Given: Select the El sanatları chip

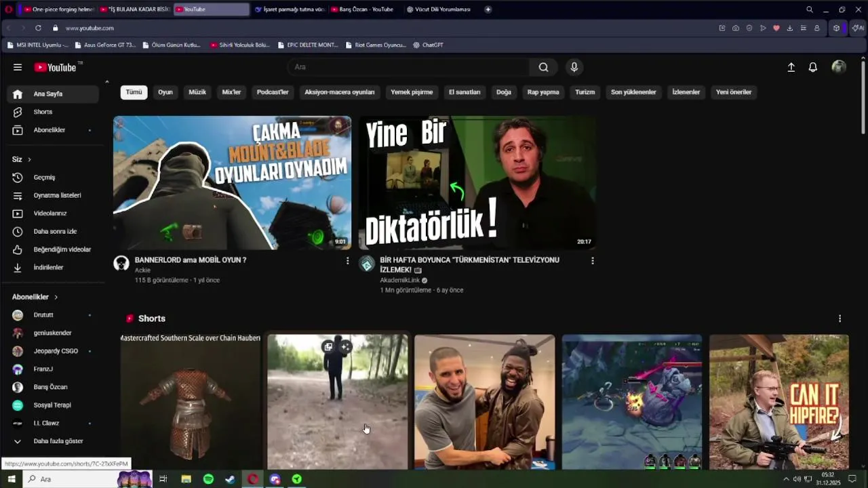Looking at the screenshot, I should tap(465, 92).
